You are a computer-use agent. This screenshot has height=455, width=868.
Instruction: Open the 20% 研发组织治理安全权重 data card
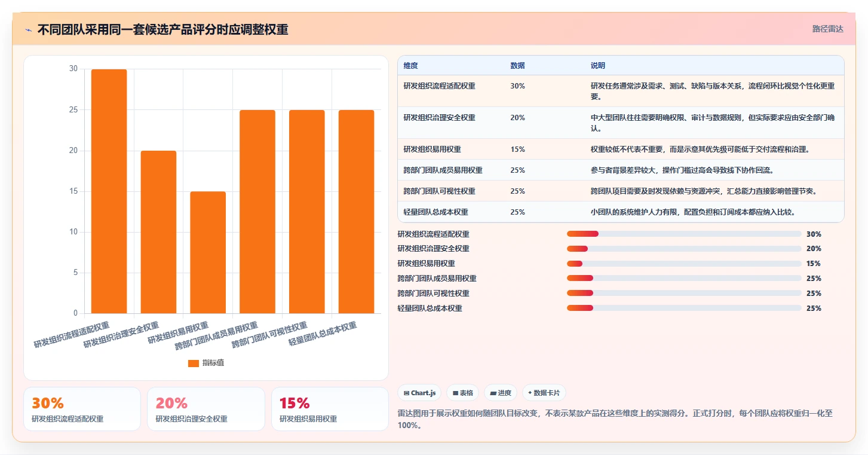tap(206, 409)
